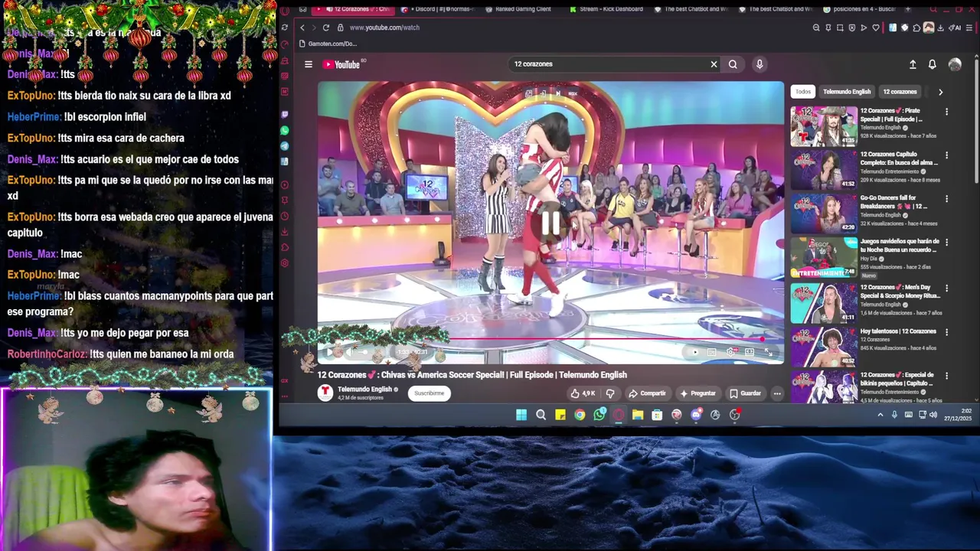Toggle autoplay switch in the video player
This screenshot has height=551, width=980.
(692, 352)
